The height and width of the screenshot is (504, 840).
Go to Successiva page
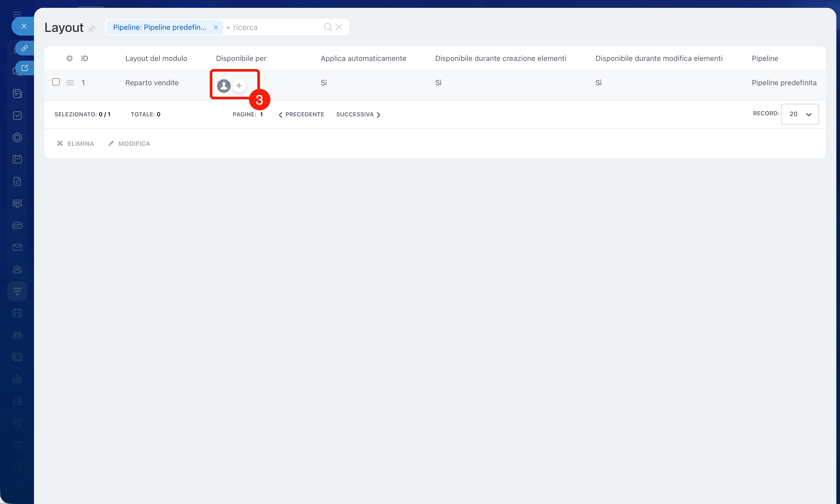[358, 114]
